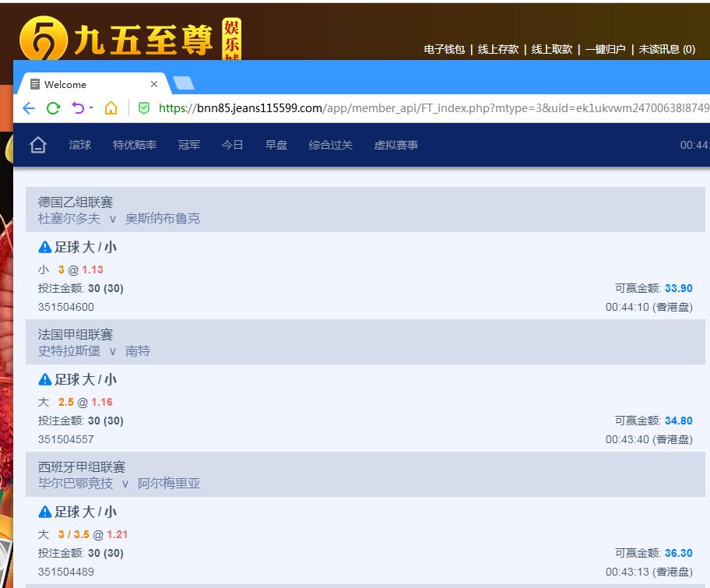Open 冠军 menu
The height and width of the screenshot is (588, 710).
pyautogui.click(x=189, y=145)
